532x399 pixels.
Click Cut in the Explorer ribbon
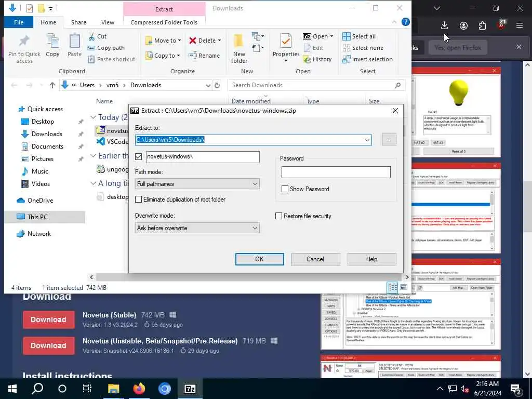[x=97, y=36]
